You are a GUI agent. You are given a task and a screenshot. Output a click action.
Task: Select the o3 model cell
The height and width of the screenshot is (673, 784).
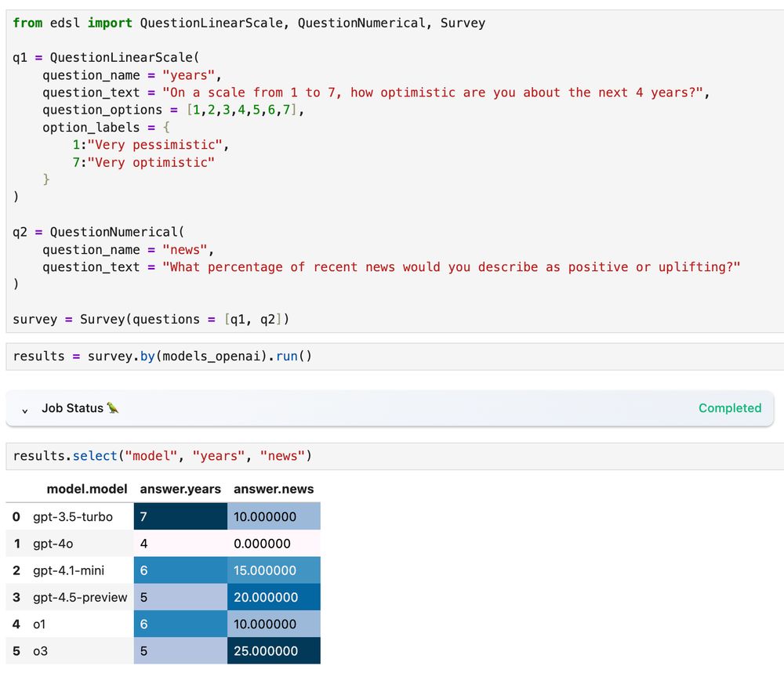click(x=81, y=651)
